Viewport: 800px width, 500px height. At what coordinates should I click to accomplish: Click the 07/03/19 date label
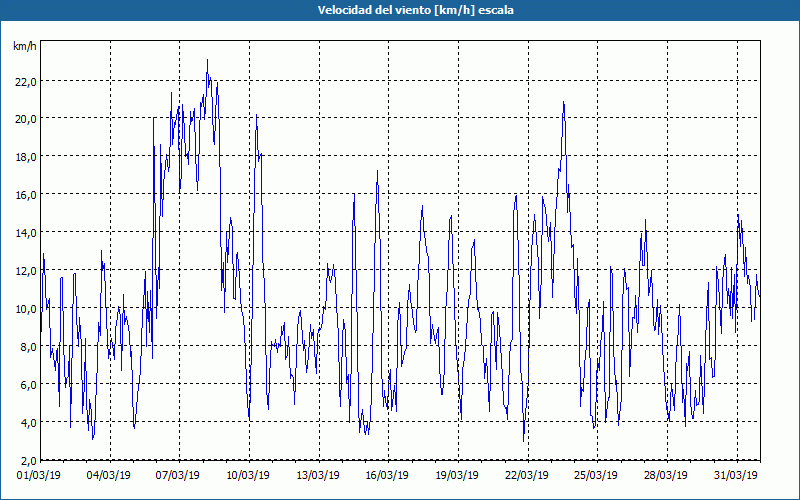pyautogui.click(x=178, y=475)
